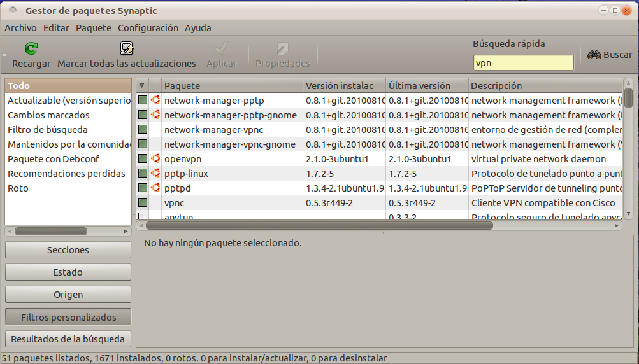Select Actualizable (versión superior) filter
Image resolution: width=639 pixels, height=364 pixels.
pos(68,100)
